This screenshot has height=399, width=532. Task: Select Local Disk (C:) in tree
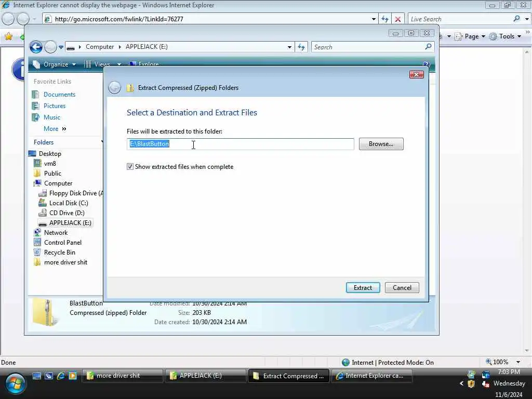69,203
